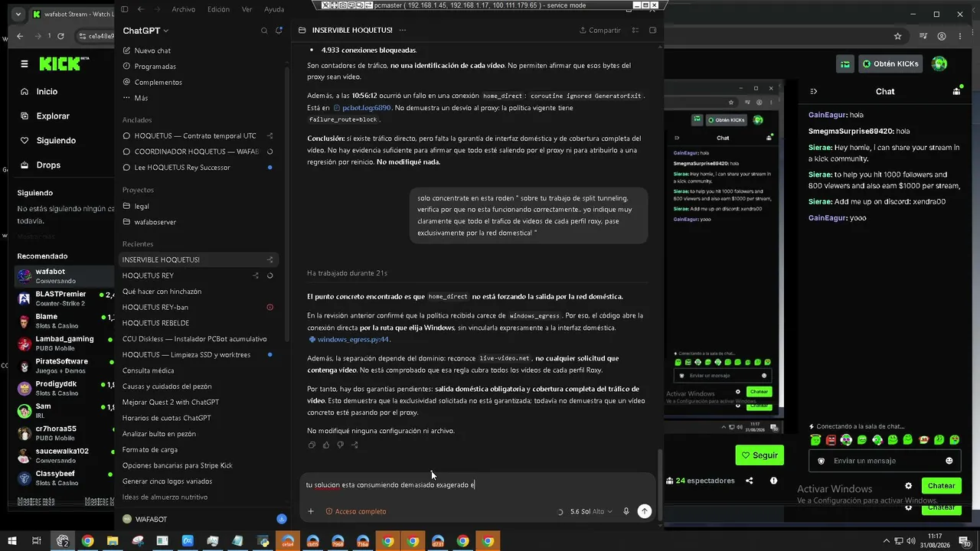
Task: Open the download icon beside WAFABOT profile
Action: [x=282, y=519]
